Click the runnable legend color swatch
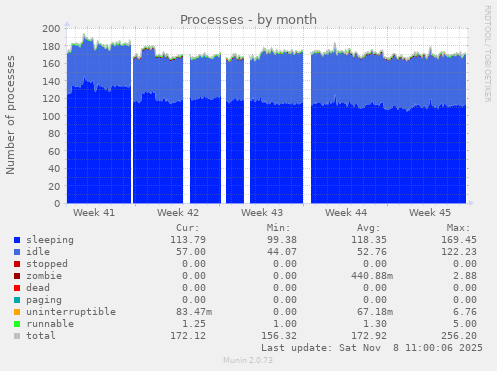The image size is (497, 371). (17, 324)
